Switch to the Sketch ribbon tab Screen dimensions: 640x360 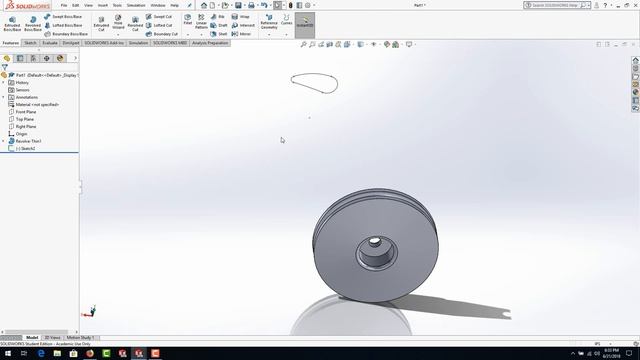tap(30, 43)
